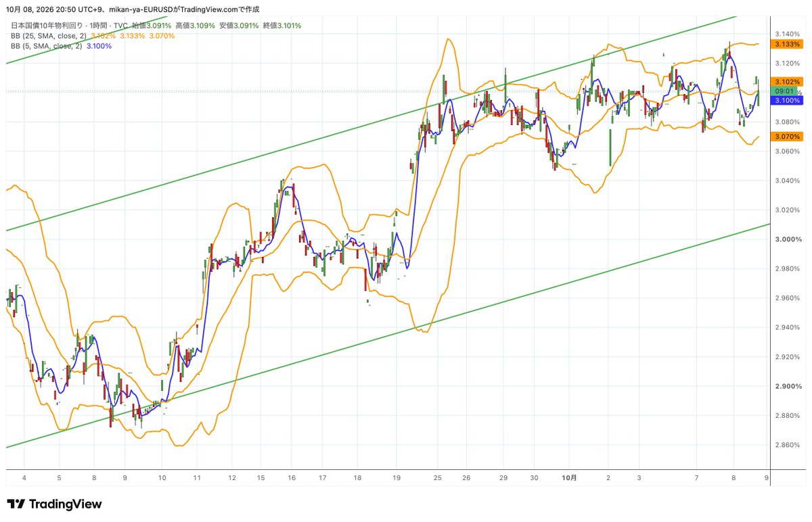
Task: Click date 12 on the time axis
Action: pyautogui.click(x=231, y=478)
